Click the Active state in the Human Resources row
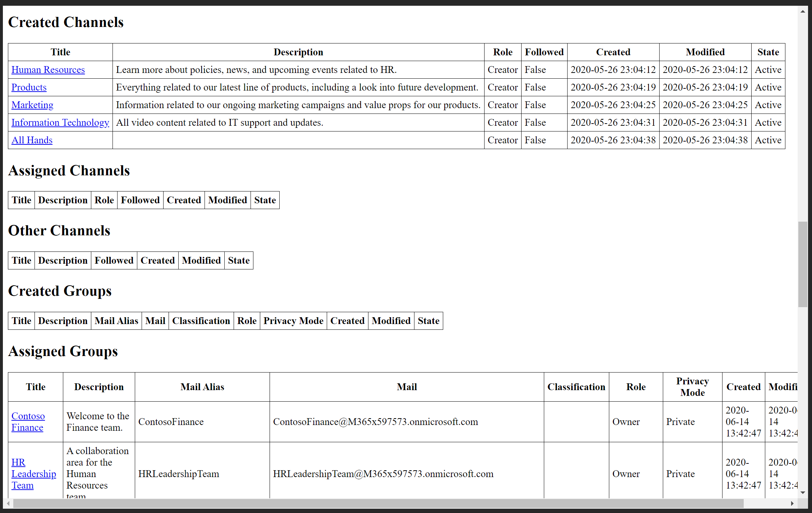The image size is (812, 513). tap(768, 70)
